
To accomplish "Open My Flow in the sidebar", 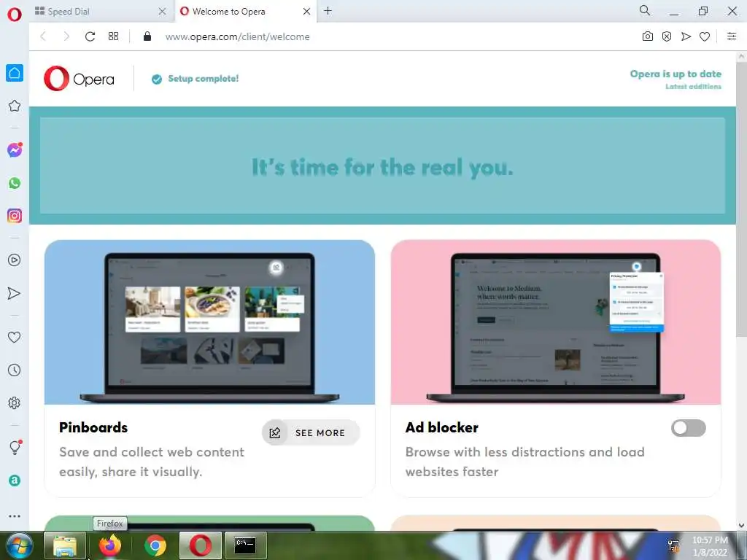I will pos(15,293).
